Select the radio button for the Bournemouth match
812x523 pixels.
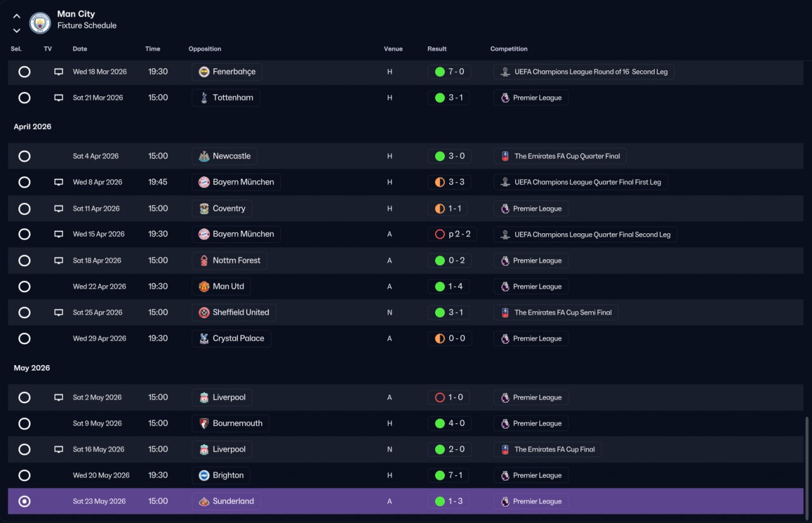(24, 423)
